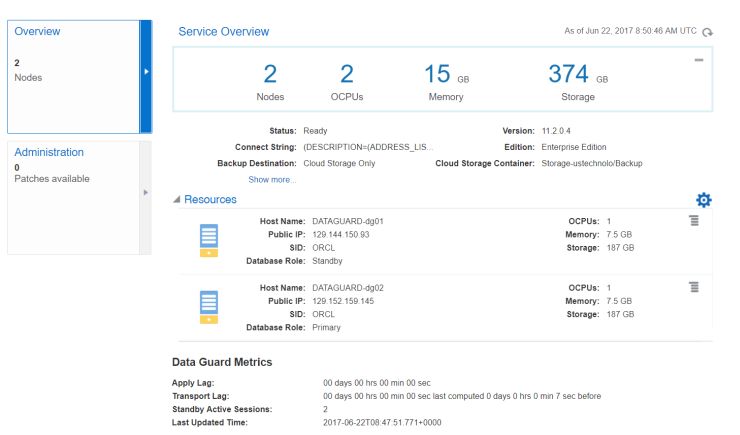Select the Overview tab
This screenshot has height=435, width=740.
coord(38,31)
